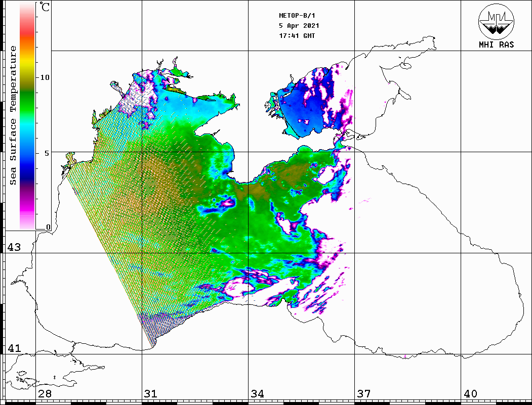Click longitude label 40
Viewport: 532px width, 405px height.
point(470,394)
